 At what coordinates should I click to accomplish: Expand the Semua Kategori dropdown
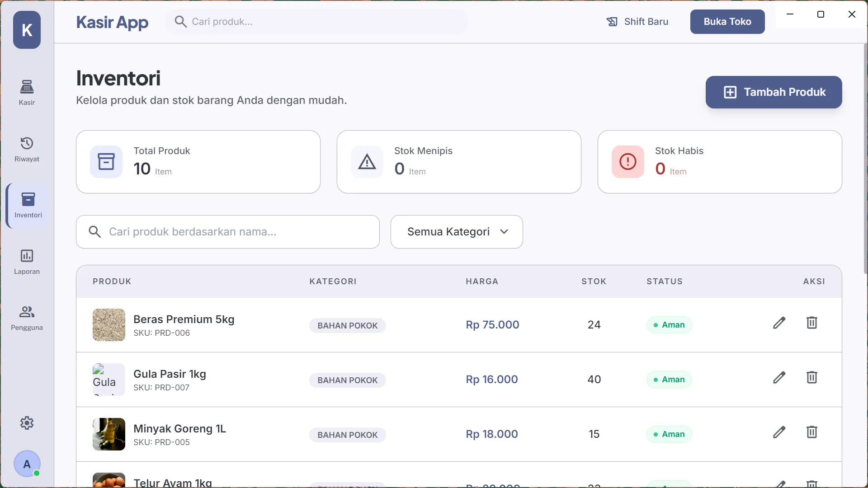[x=457, y=232]
